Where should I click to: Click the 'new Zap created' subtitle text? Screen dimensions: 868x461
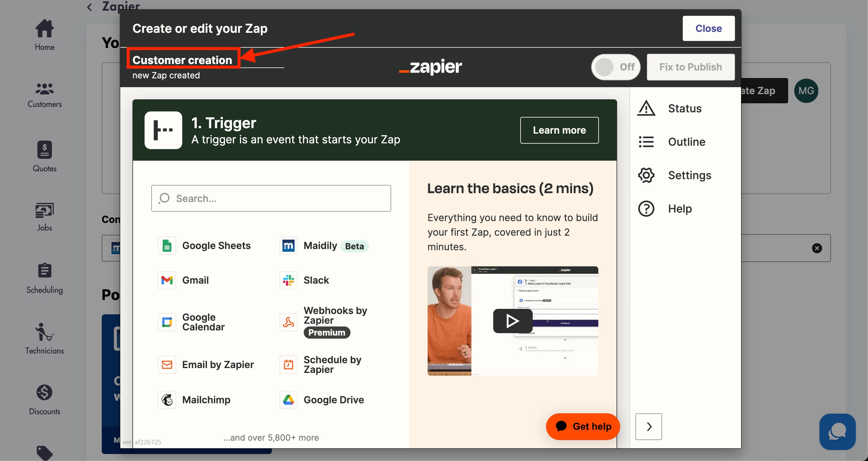click(166, 75)
